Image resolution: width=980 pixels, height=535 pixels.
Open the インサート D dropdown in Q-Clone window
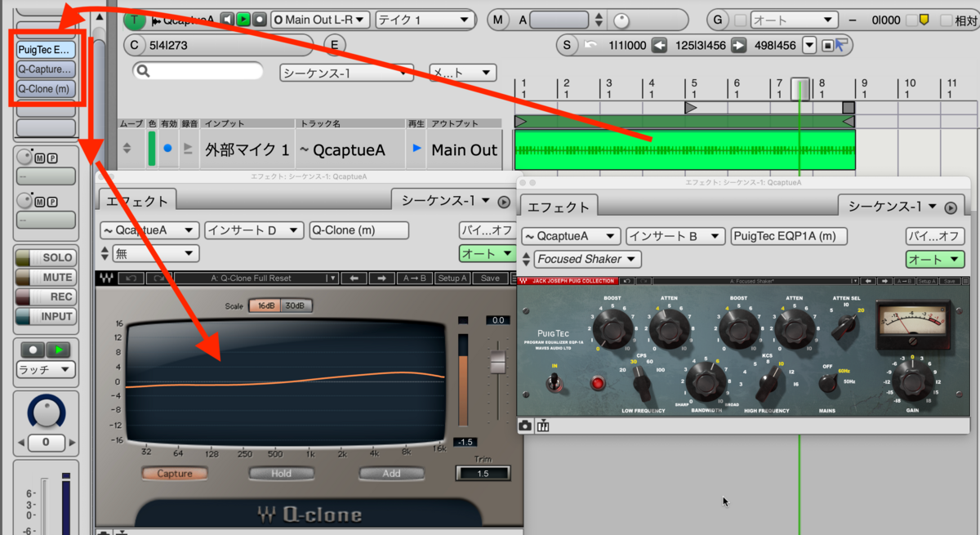tap(254, 230)
